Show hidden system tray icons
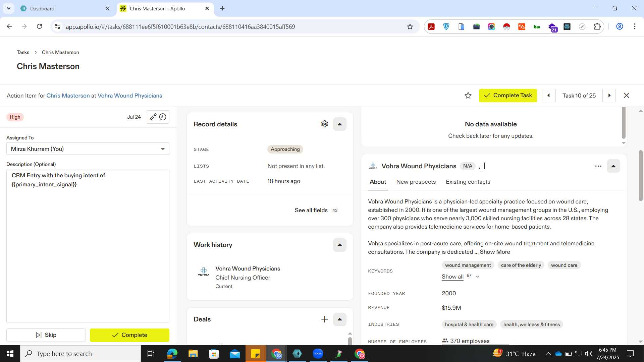644x362 pixels. coord(548,354)
